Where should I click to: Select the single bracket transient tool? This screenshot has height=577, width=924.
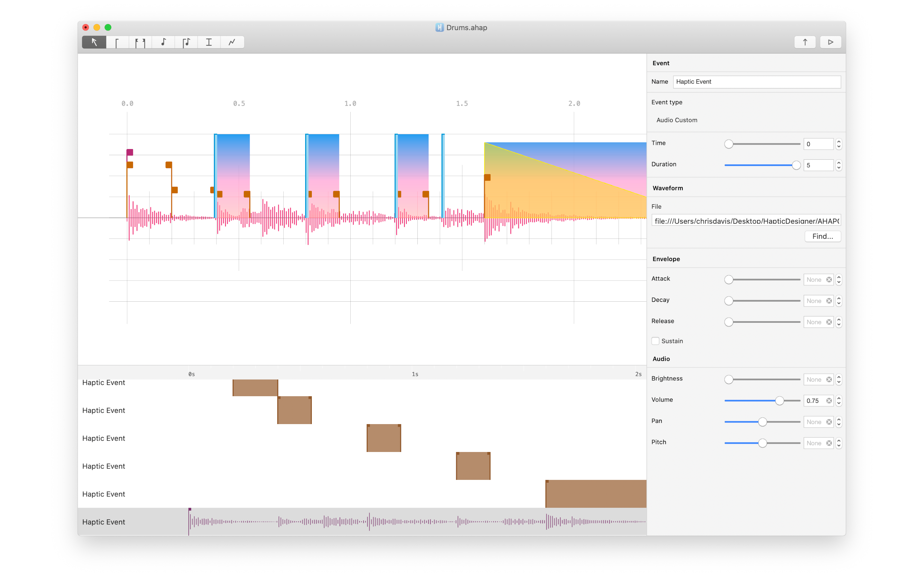117,42
